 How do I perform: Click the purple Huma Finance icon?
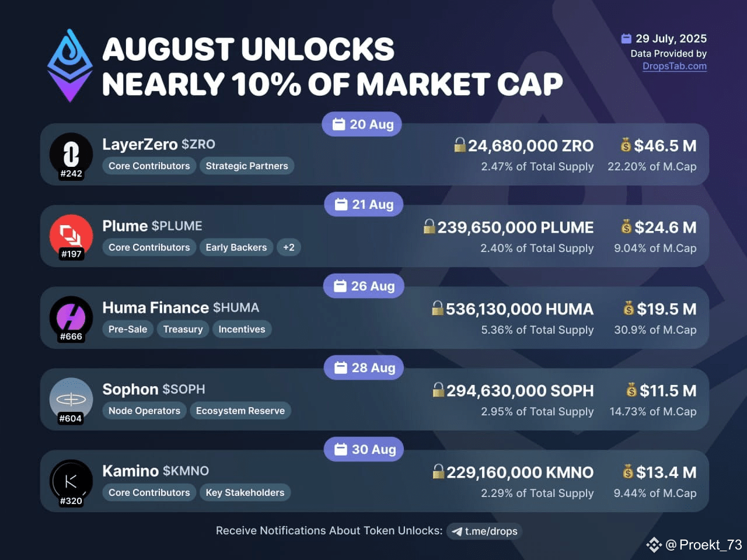71,318
